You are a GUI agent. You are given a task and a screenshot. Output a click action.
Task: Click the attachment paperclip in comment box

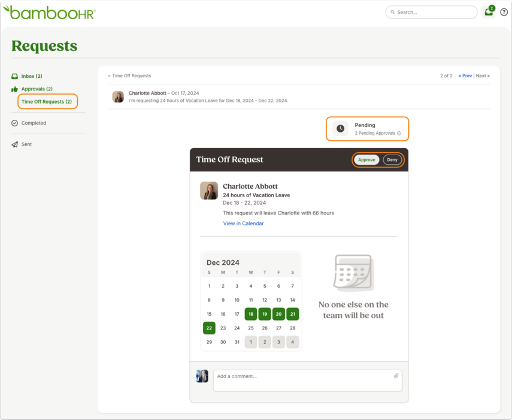point(396,376)
